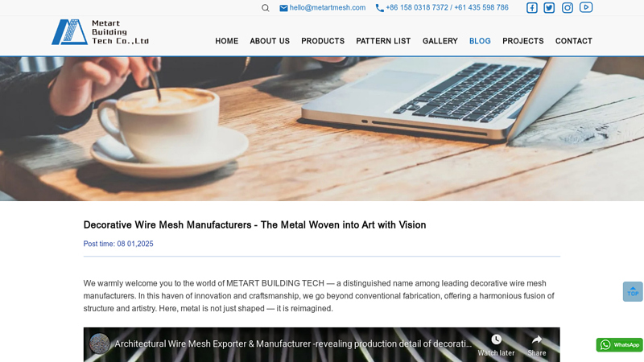Go to the HOME menu item

click(x=227, y=41)
